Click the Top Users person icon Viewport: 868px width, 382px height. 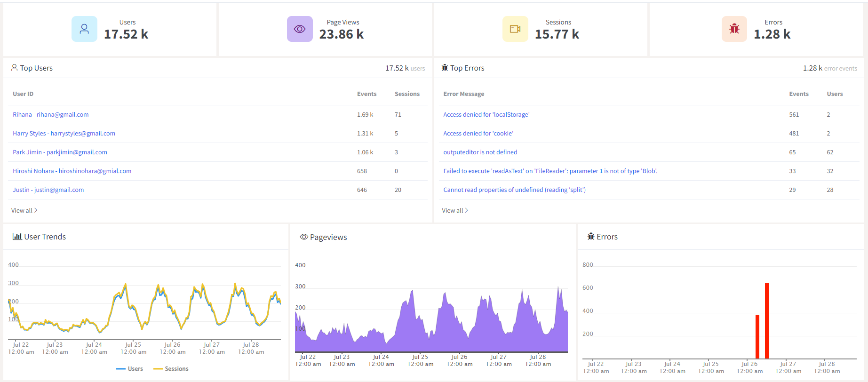tap(15, 68)
